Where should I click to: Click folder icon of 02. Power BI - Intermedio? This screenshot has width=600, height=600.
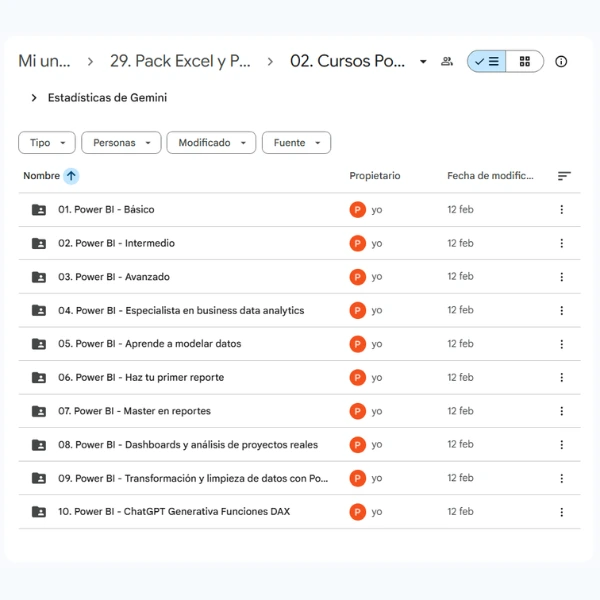point(39,243)
